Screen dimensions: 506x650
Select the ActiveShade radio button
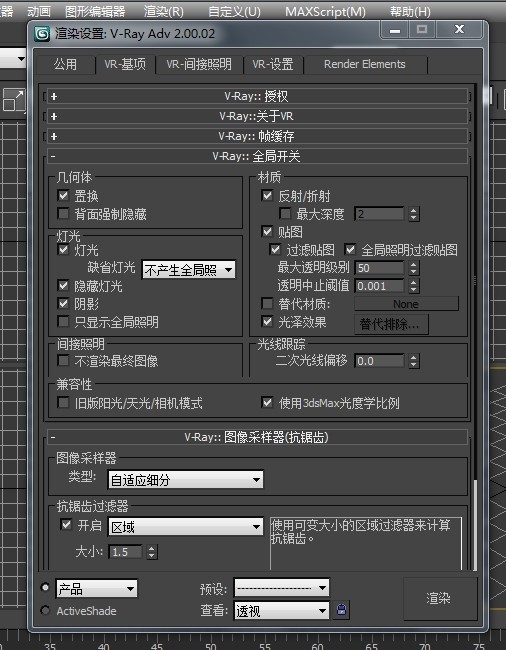(45, 610)
